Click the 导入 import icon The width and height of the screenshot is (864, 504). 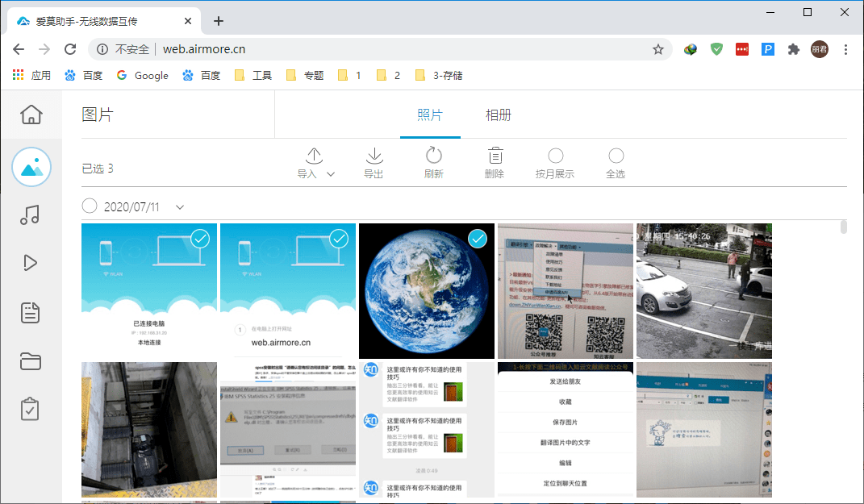[314, 156]
